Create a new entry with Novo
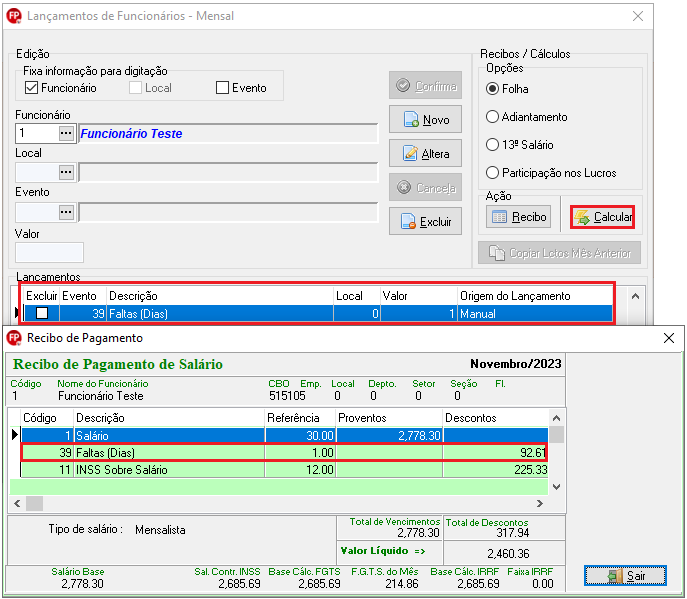687x599 pixels. click(x=425, y=119)
